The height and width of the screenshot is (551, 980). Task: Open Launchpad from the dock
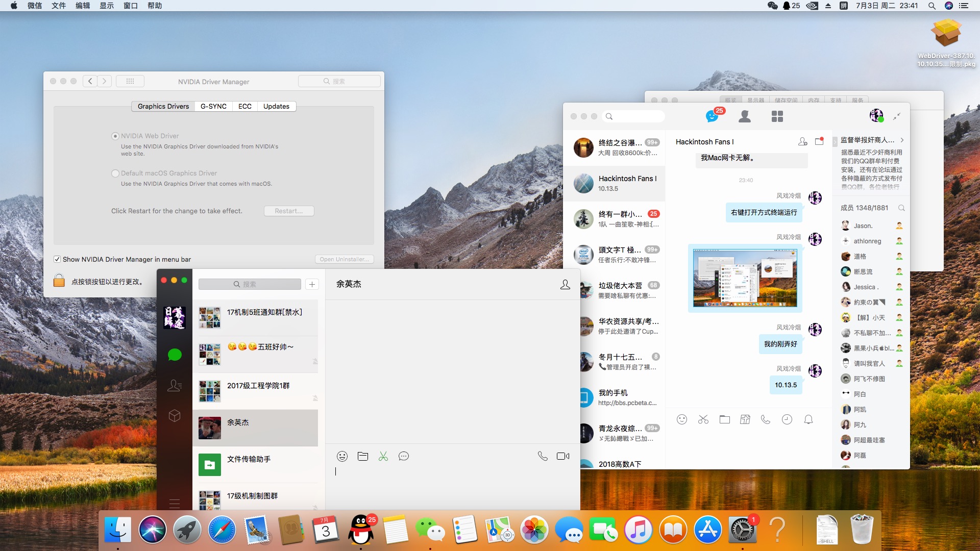pos(187,530)
